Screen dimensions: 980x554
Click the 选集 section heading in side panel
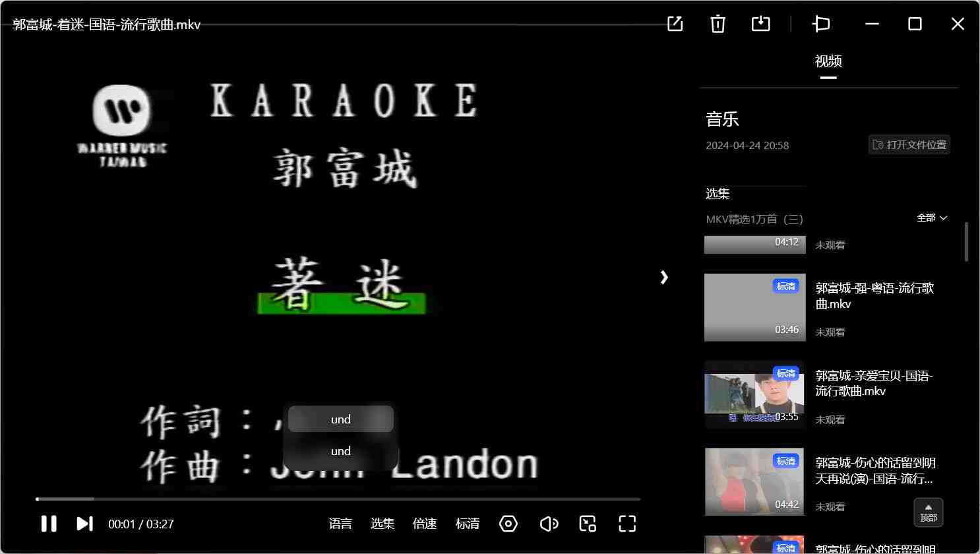tap(718, 194)
